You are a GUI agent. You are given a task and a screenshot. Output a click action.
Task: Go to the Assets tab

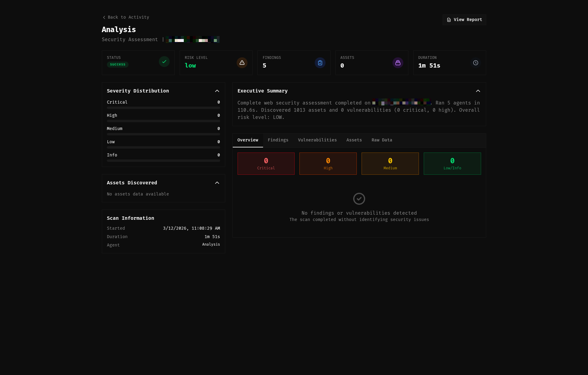tap(354, 140)
